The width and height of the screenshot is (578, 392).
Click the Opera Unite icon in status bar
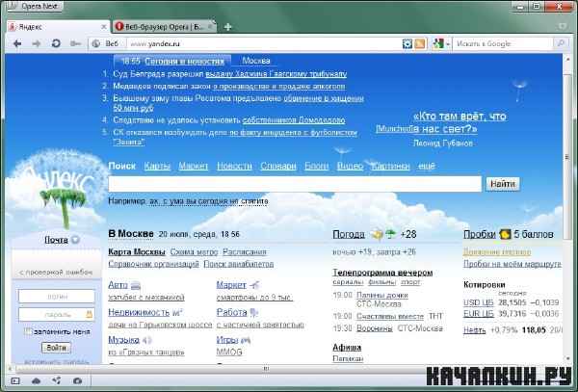pos(57,380)
